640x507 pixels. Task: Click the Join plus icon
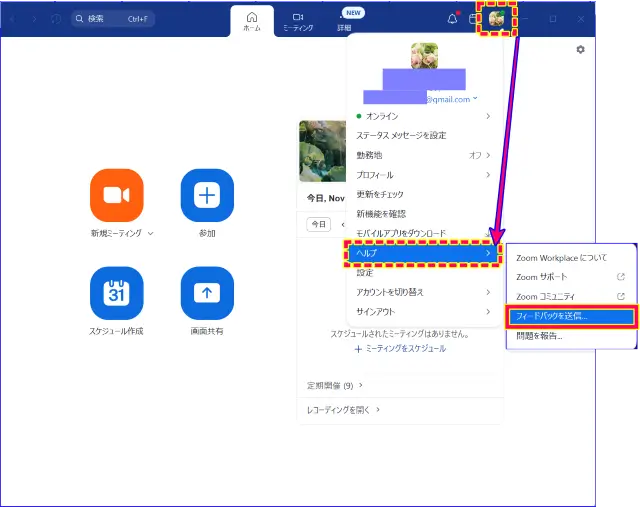click(x=207, y=195)
